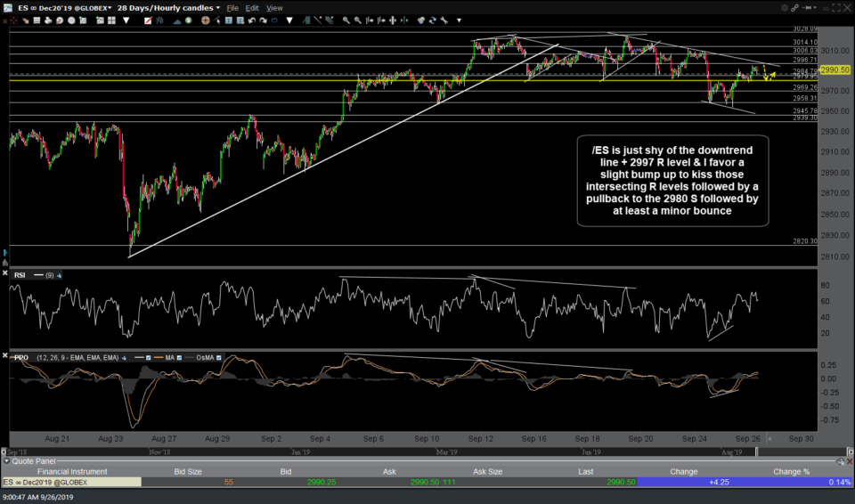Click the green dollar circle icon
Viewport: 855px width, 504px height.
[188, 20]
